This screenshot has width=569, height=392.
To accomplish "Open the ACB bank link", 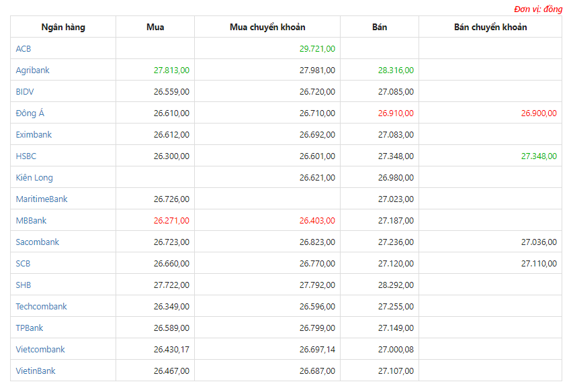I will point(24,48).
